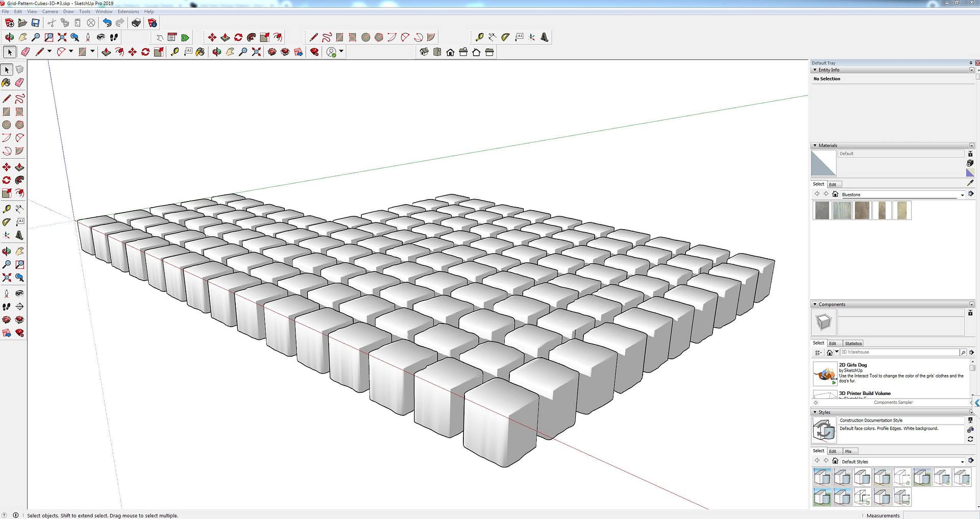Open the Default Styles collection dropdown
Screen dimensions: 980x519
(962, 462)
